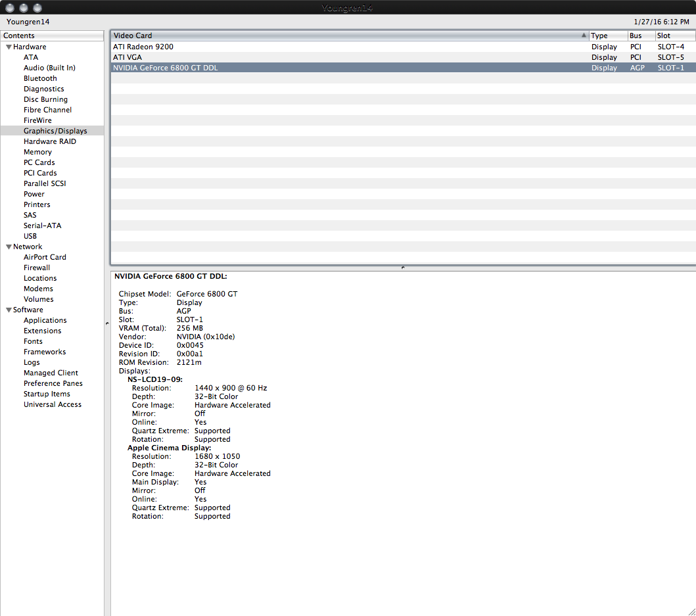
Task: Select Memory in the sidebar
Action: 37,153
